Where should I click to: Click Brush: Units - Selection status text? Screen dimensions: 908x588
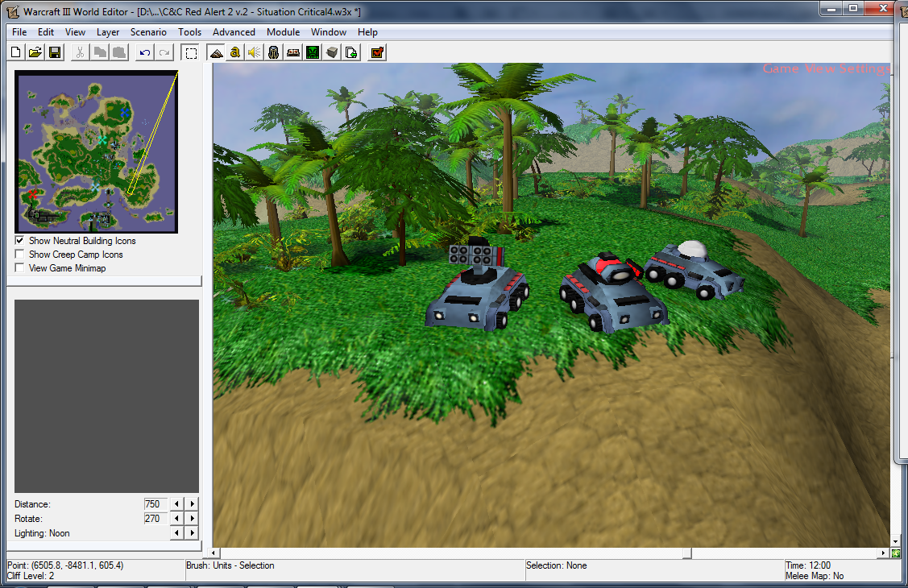click(x=230, y=565)
